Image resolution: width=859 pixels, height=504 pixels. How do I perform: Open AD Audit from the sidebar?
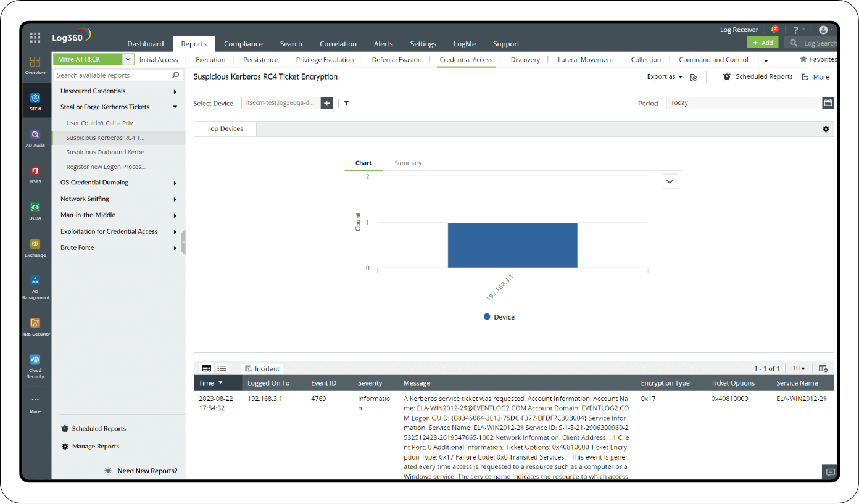pyautogui.click(x=35, y=138)
